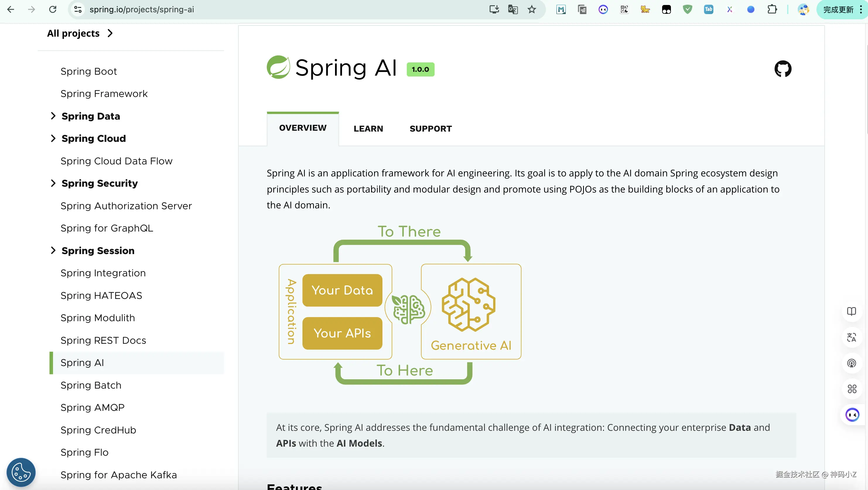Expand the Spring Security chevron
This screenshot has width=868, height=490.
[x=53, y=183]
